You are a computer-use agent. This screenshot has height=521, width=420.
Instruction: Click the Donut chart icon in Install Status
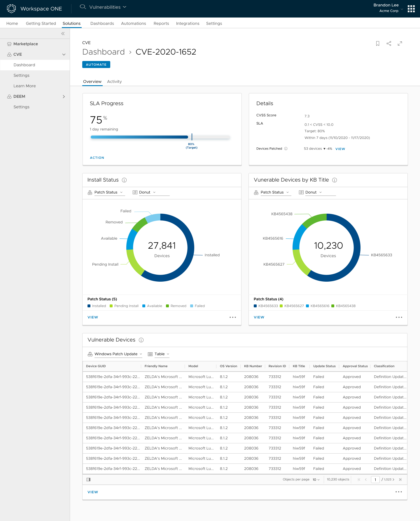click(x=135, y=192)
